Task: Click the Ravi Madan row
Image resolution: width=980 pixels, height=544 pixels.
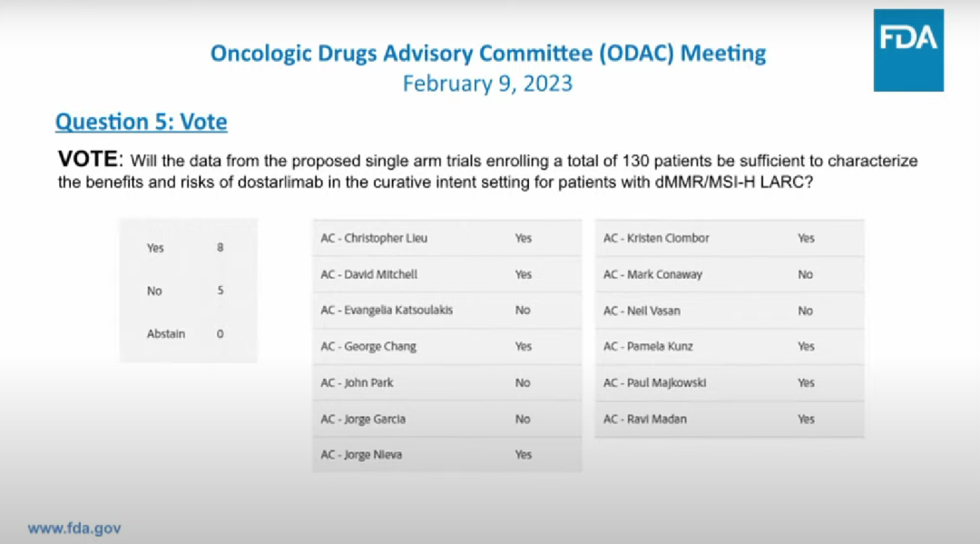Action: click(730, 420)
